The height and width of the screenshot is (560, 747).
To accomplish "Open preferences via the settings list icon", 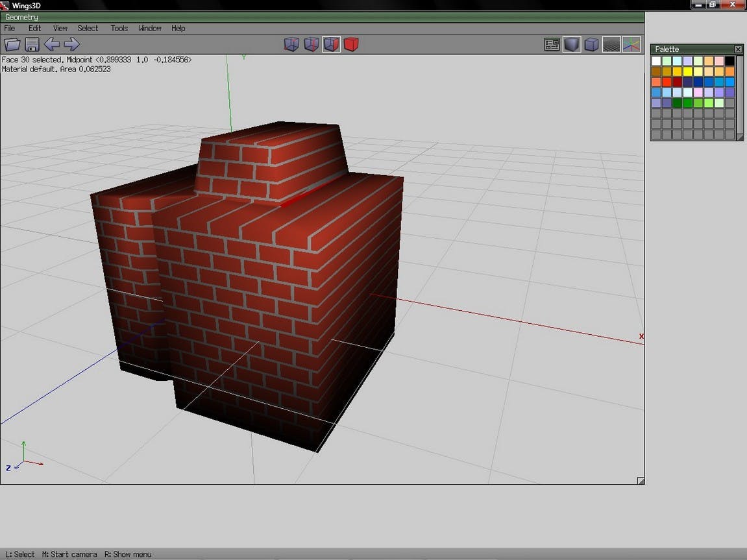I will 552,45.
